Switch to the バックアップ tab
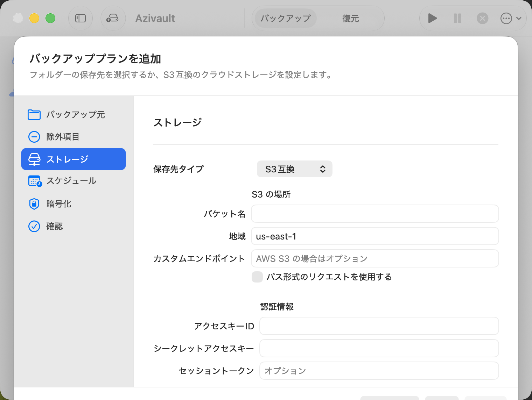 tap(286, 18)
